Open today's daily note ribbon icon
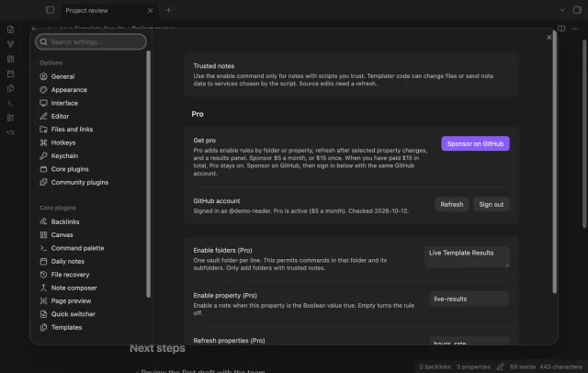The image size is (588, 373). [10, 73]
